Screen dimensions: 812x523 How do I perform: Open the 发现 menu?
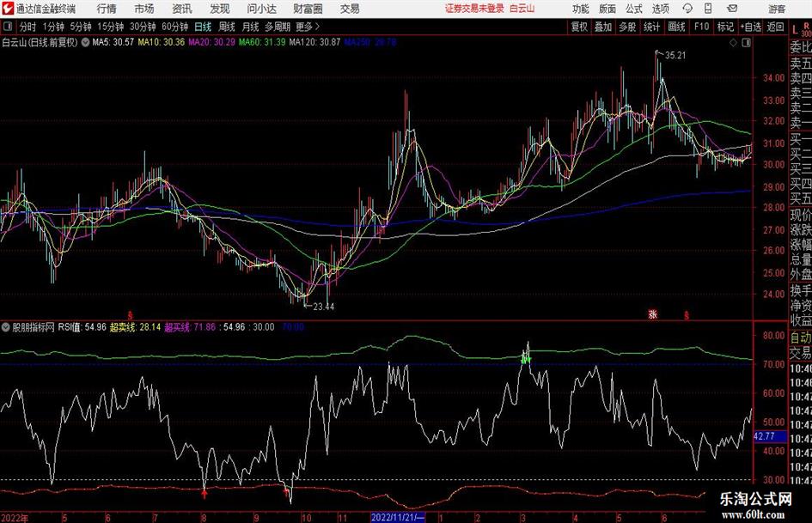tap(220, 9)
